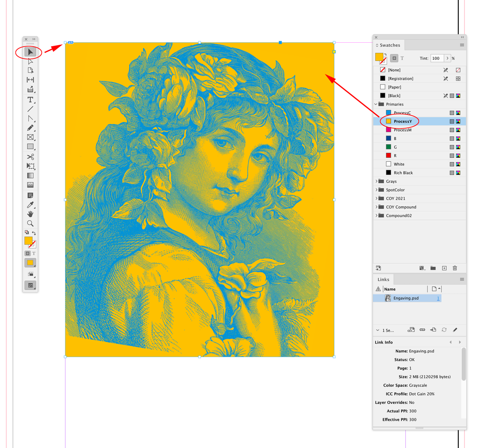Viewport: 485px width, 448px height.
Task: Pick the Eyedropper tool
Action: [x=30, y=204]
